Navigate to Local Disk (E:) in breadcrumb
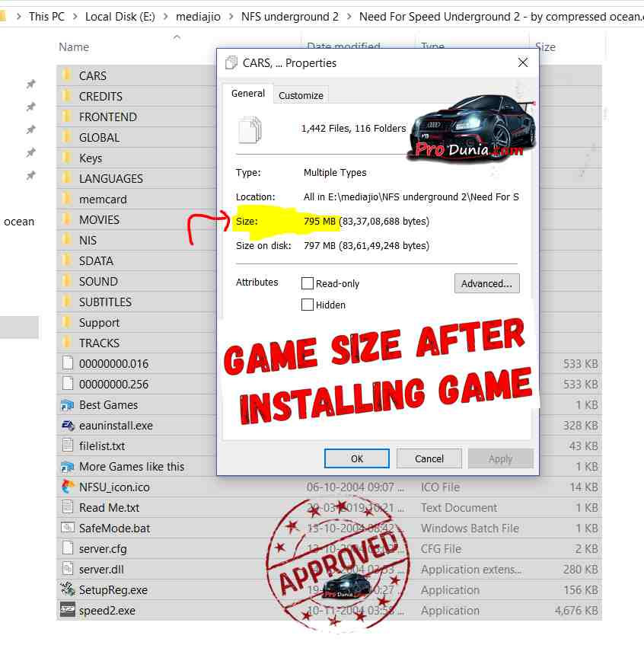644x645 pixels. pos(120,17)
